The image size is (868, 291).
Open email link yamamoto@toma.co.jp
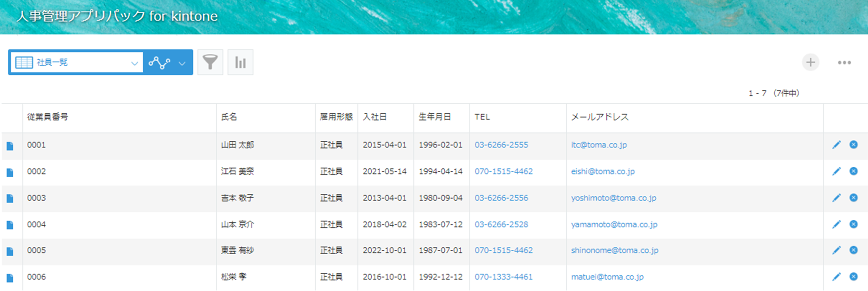point(614,224)
